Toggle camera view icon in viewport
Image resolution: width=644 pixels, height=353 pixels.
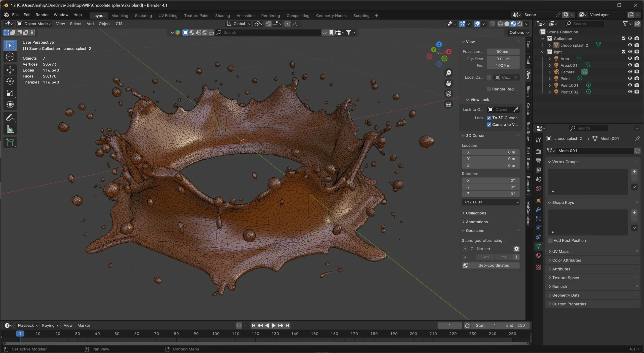(449, 94)
